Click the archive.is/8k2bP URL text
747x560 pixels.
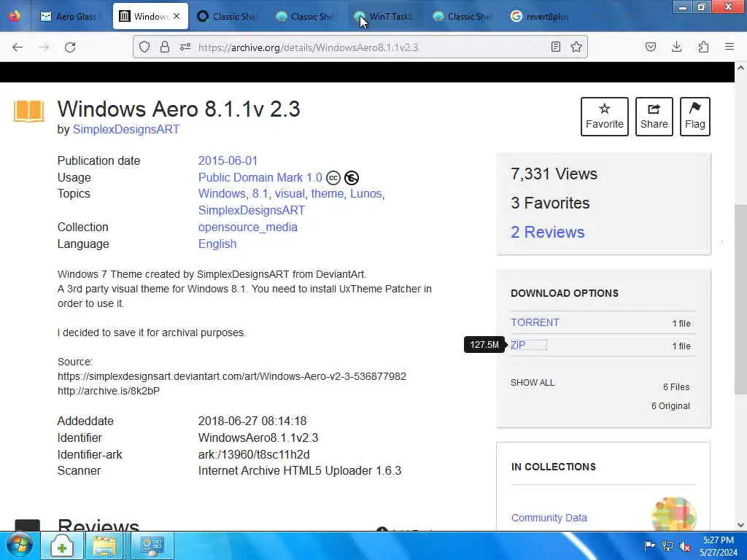pyautogui.click(x=109, y=391)
